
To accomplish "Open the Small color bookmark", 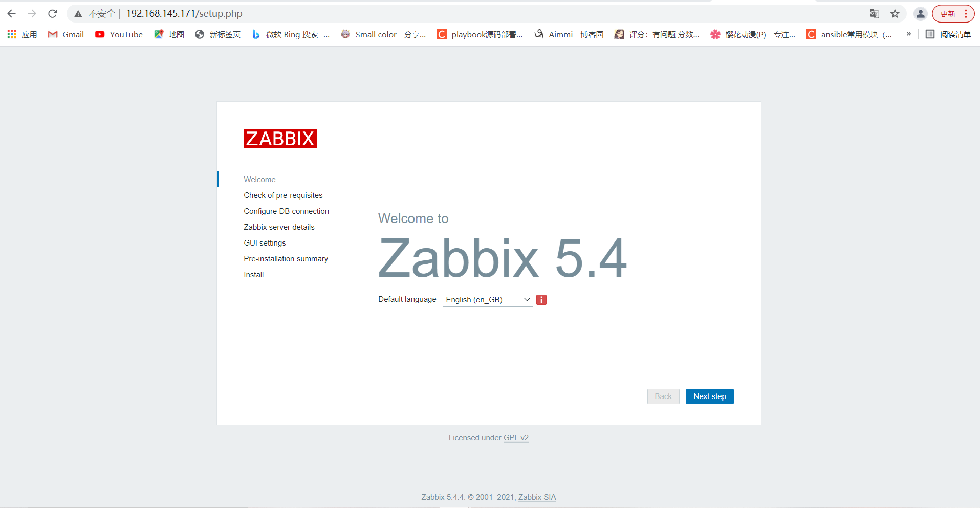I will point(383,34).
